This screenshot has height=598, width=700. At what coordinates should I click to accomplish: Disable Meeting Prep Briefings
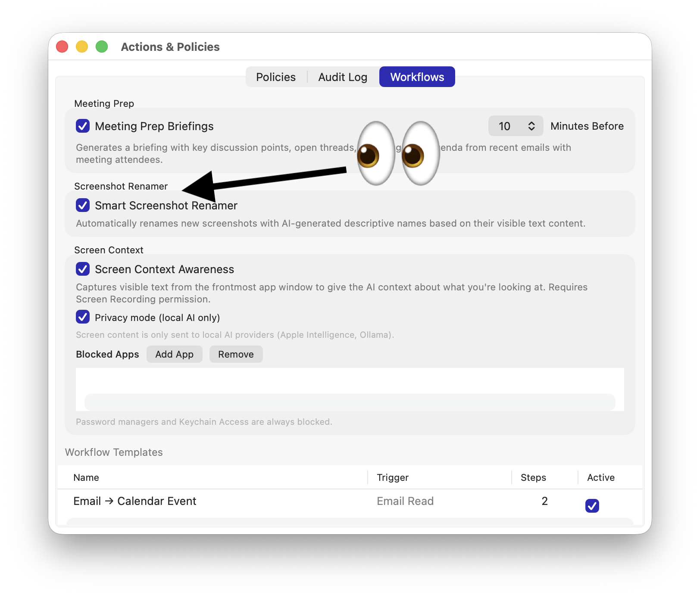click(x=82, y=126)
